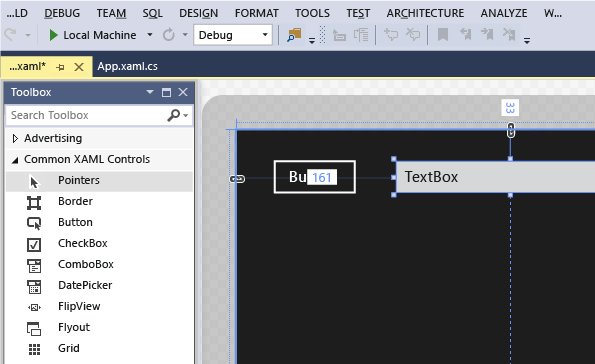Select the FlipView control in Toolbox
The image size is (595, 364).
(x=99, y=307)
